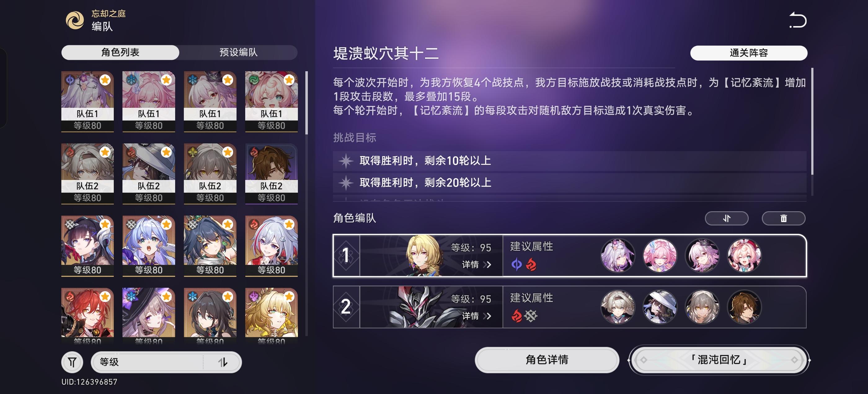Select the brown-haired 队伍2 character portrait
The height and width of the screenshot is (394, 868).
tap(271, 173)
